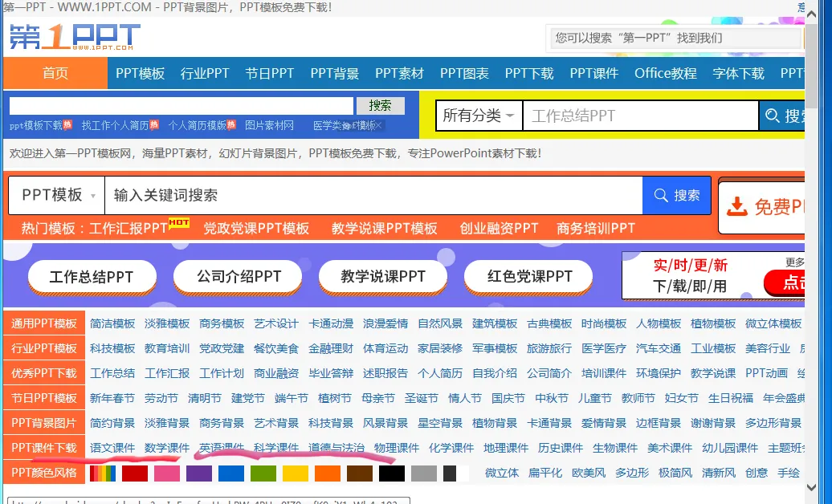Viewport: 832px width, 504px height.
Task: Open the PPT背景 navigation item
Action: (x=335, y=73)
